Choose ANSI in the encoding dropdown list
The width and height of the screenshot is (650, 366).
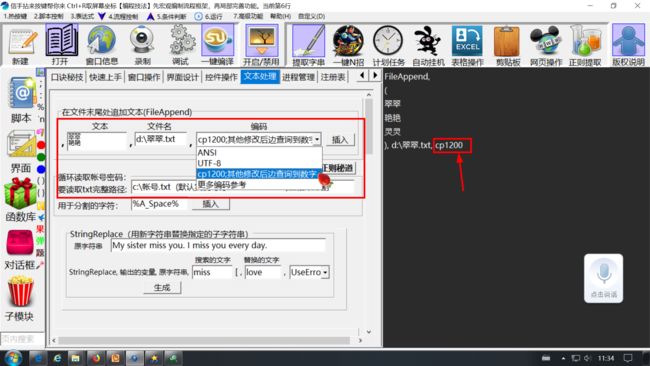[x=259, y=152]
